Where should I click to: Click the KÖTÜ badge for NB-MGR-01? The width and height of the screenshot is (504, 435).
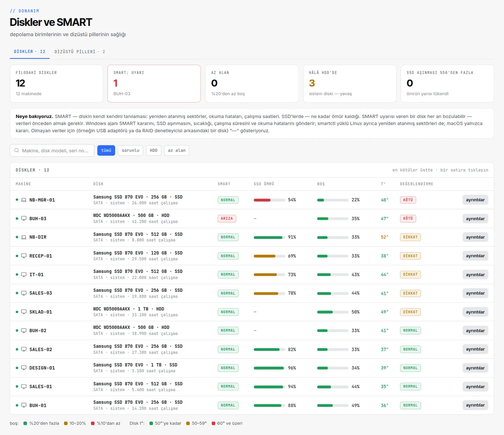(408, 200)
